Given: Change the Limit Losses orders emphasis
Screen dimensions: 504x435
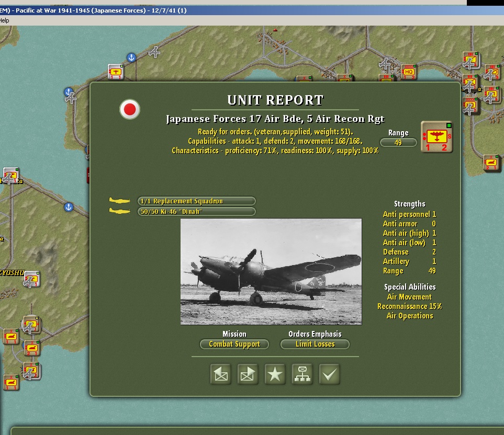Looking at the screenshot, I should (315, 344).
